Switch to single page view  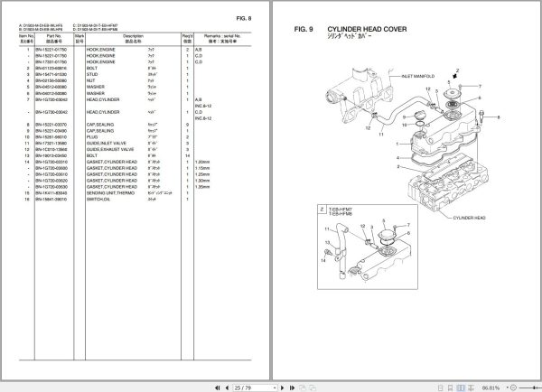tap(441, 387)
